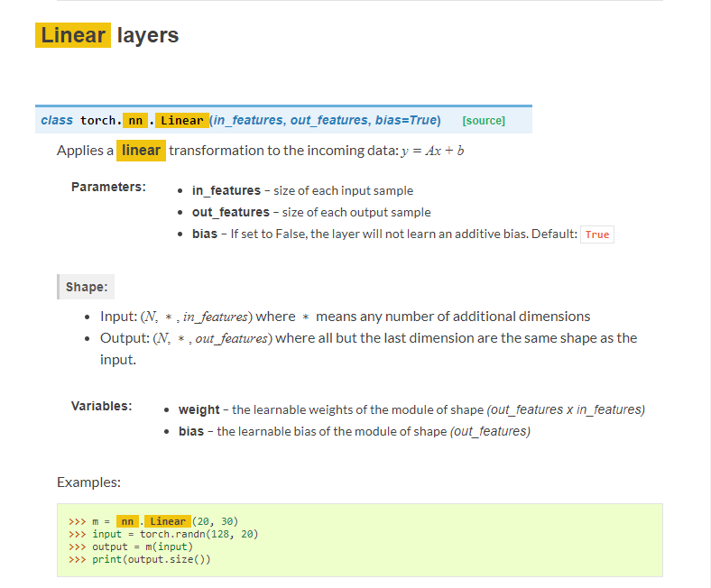Screen dimensions: 711x588
Task: Click the 'Linear layers' heading
Action: (x=107, y=35)
